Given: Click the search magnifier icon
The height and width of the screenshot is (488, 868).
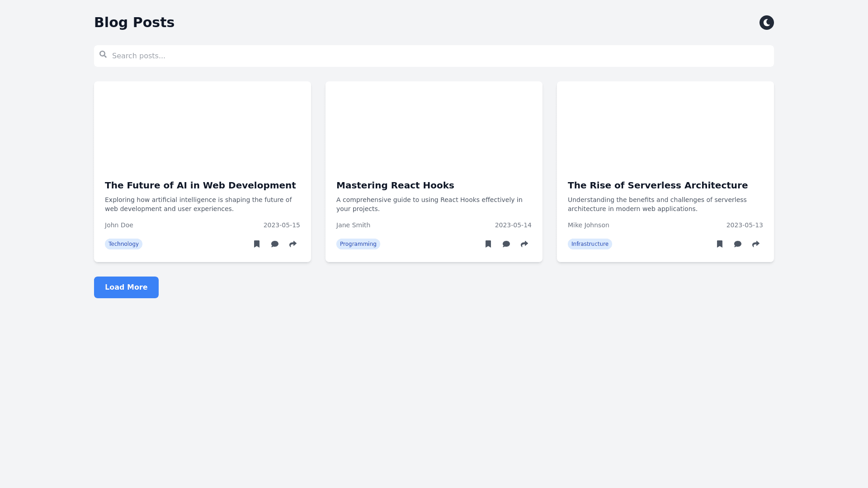Looking at the screenshot, I should pos(103,54).
